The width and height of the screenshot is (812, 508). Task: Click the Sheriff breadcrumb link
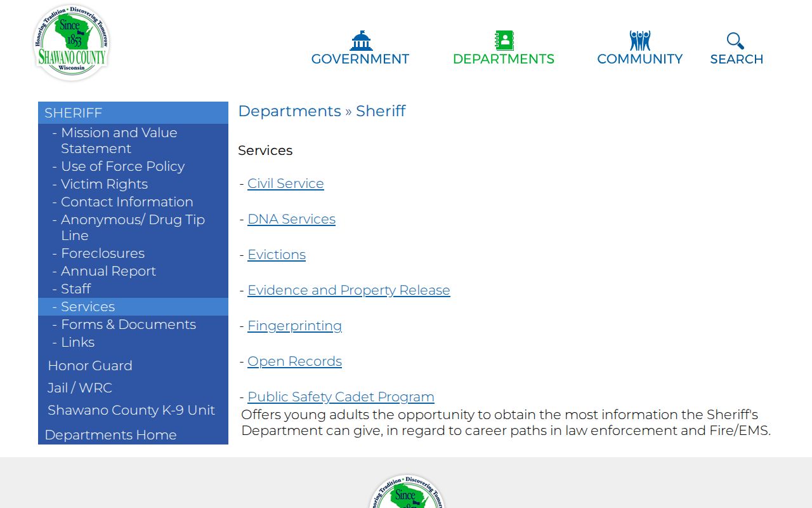(x=381, y=111)
